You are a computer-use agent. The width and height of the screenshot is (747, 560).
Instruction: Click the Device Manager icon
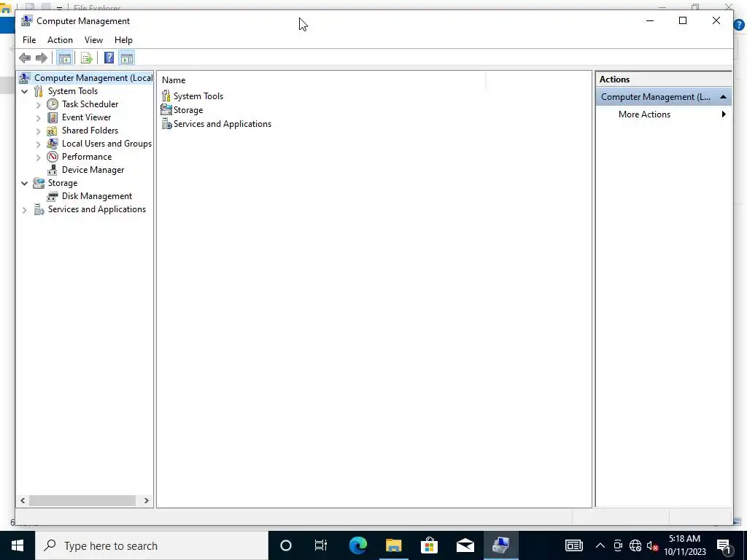(53, 170)
